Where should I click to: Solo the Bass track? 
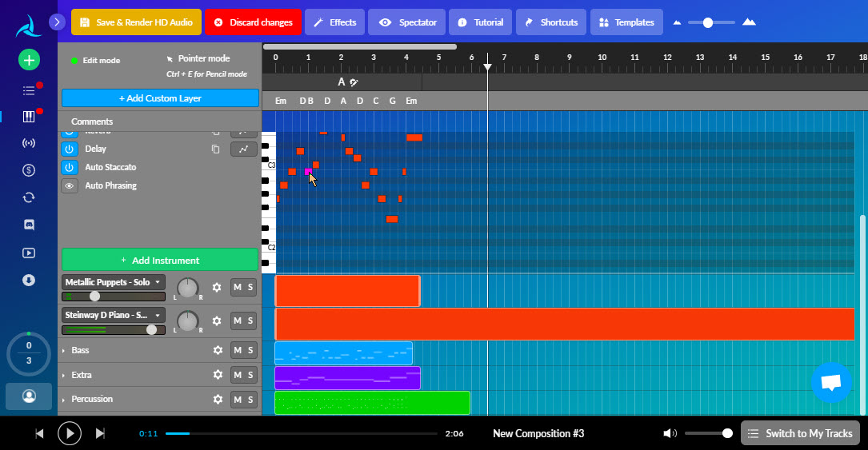pos(250,350)
